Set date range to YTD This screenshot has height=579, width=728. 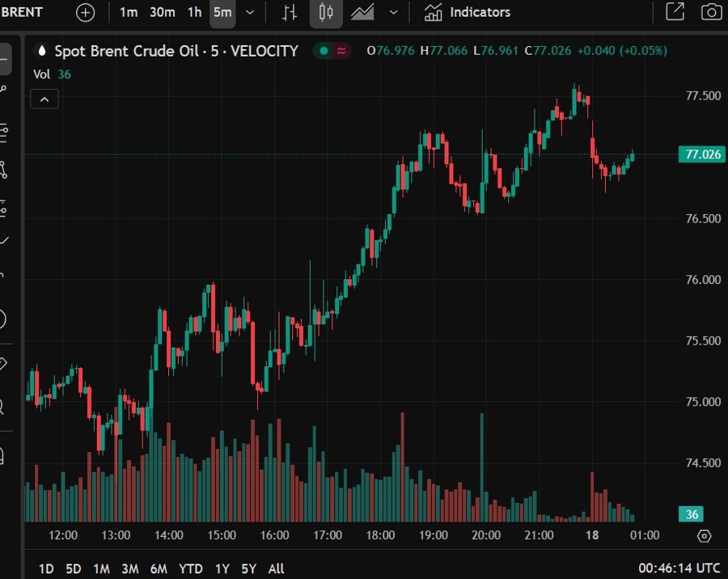(191, 568)
